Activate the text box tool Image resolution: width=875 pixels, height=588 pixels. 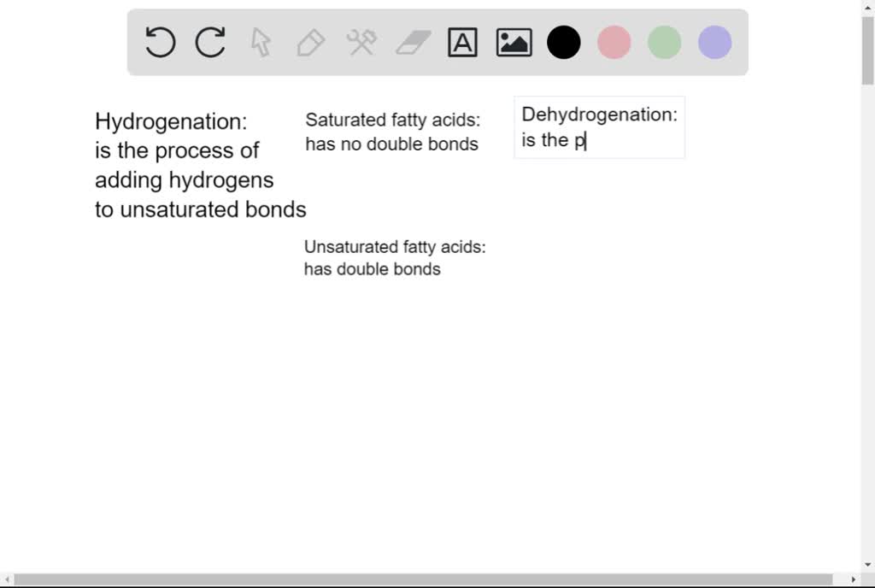(462, 42)
